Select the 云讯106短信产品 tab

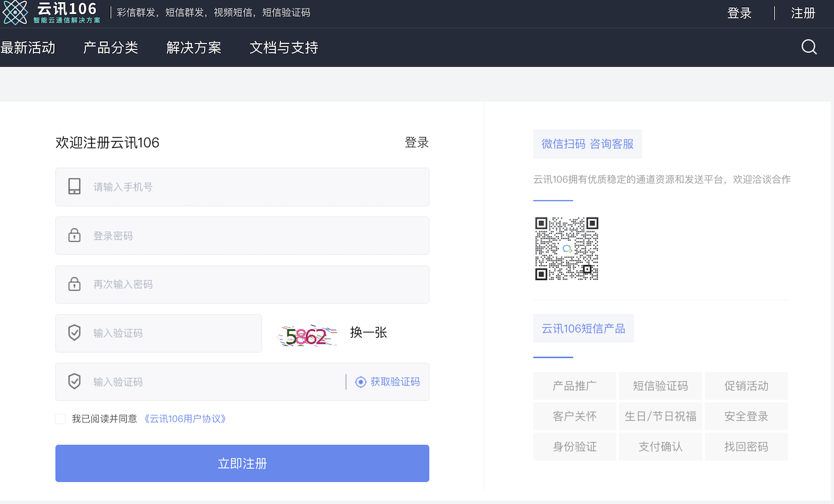point(583,328)
